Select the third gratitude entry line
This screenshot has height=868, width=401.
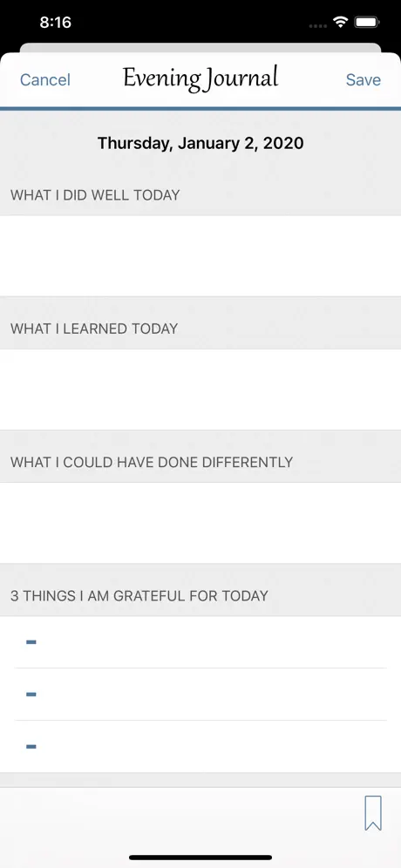[x=200, y=746]
